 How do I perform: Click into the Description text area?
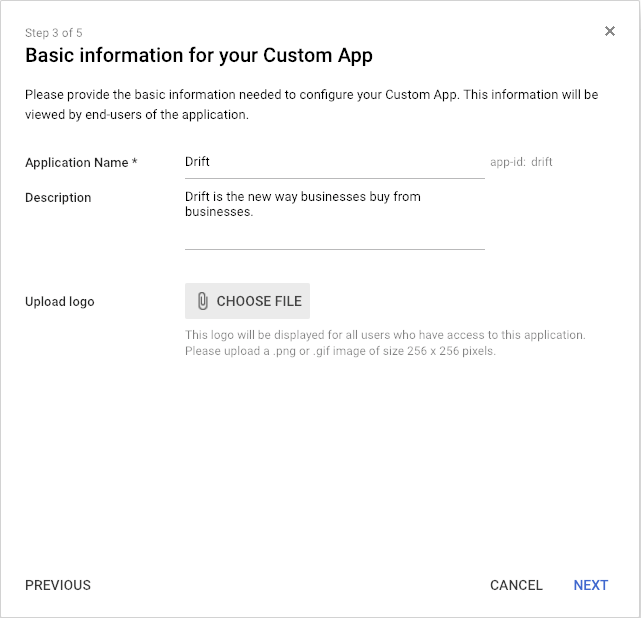pyautogui.click(x=335, y=218)
